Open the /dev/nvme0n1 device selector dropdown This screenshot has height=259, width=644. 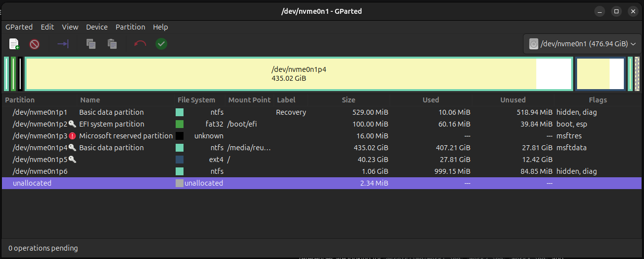[582, 44]
